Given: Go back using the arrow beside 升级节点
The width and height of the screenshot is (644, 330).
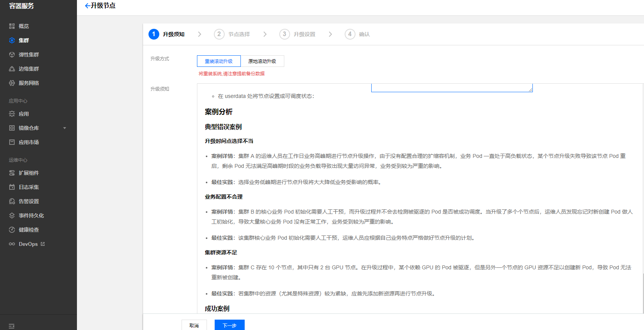Looking at the screenshot, I should [x=87, y=6].
